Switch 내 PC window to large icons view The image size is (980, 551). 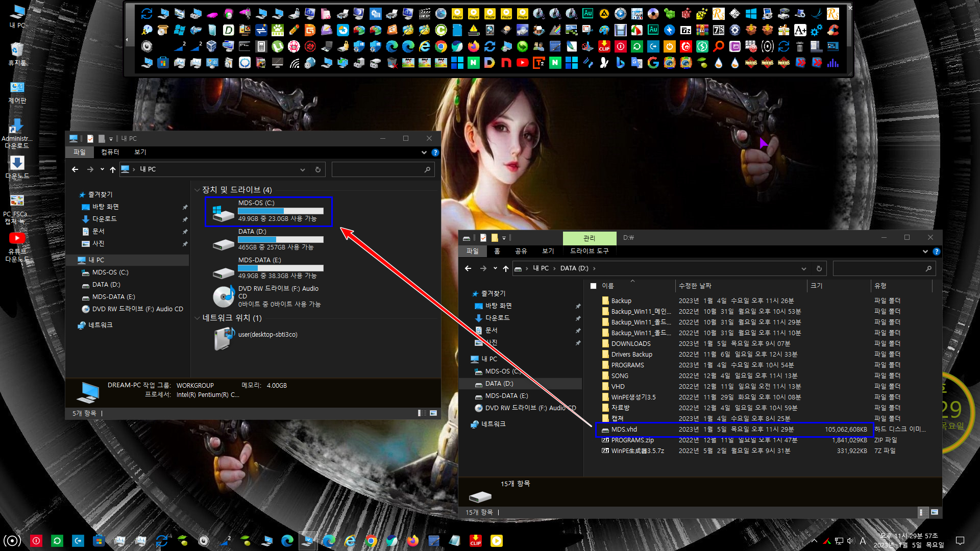433,413
